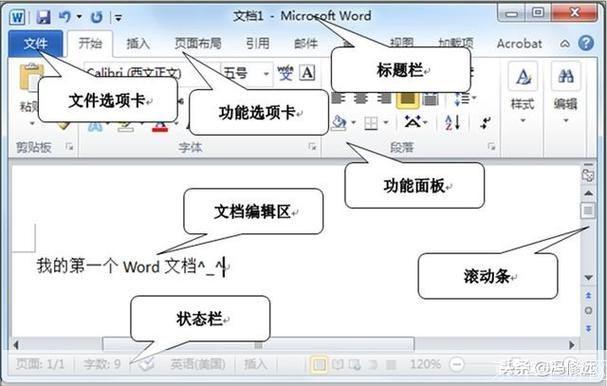Minimize the ribbon using the chevron icon
This screenshot has height=386, width=607.
point(565,44)
